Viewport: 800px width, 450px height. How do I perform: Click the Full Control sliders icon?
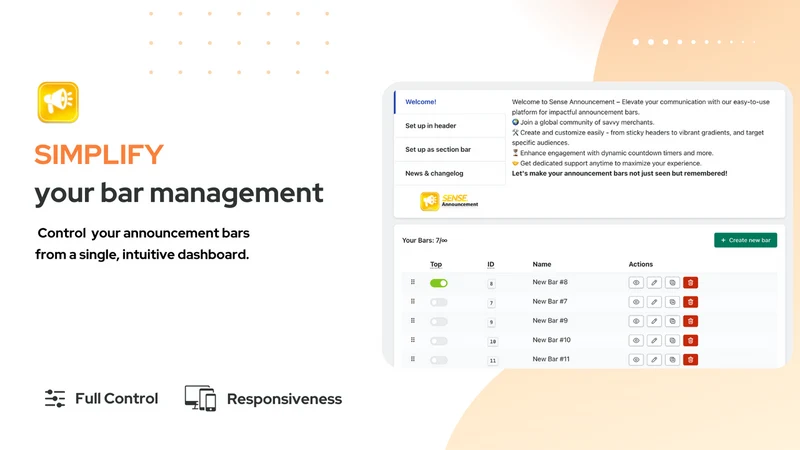pos(55,398)
